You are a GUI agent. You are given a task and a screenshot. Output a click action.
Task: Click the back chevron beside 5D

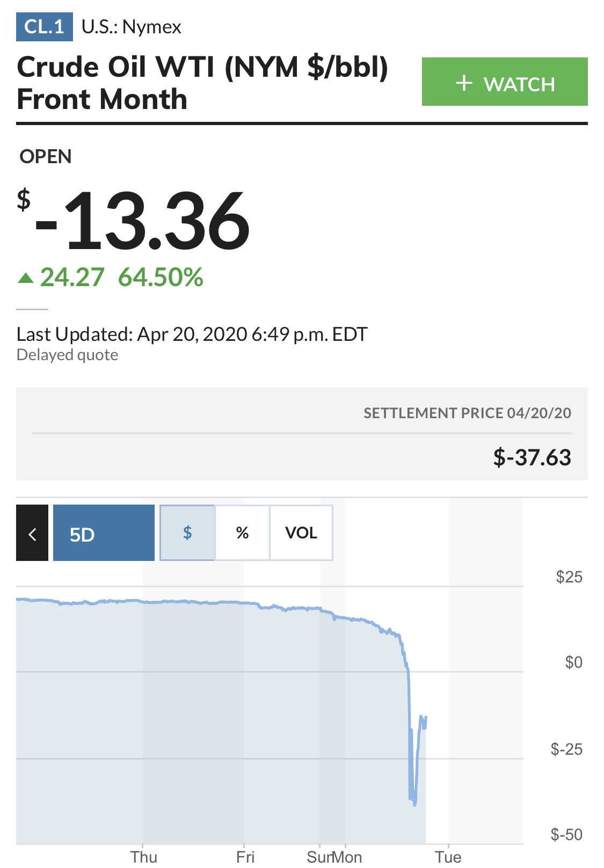tap(32, 533)
